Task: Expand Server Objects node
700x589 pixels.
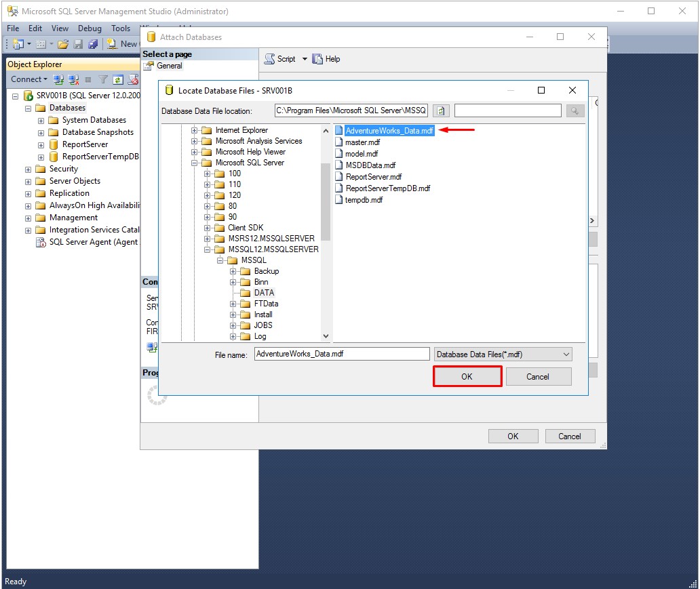Action: click(28, 182)
